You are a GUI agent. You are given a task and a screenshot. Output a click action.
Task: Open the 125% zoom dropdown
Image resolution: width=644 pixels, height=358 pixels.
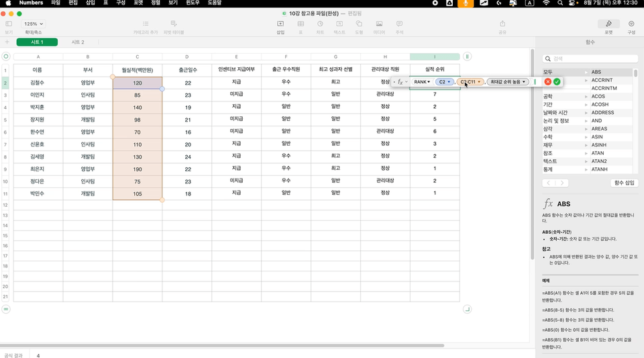34,24
